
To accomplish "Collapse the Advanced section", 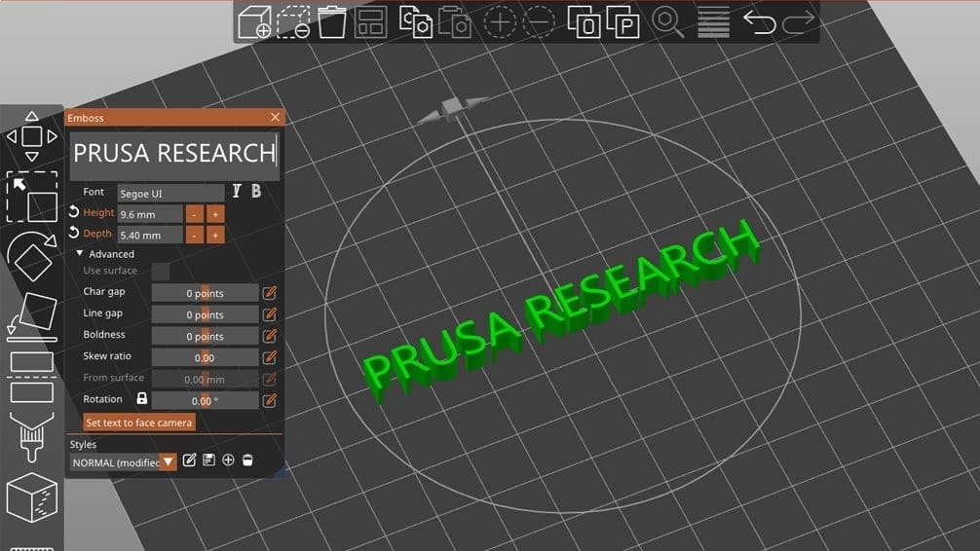I will 79,253.
